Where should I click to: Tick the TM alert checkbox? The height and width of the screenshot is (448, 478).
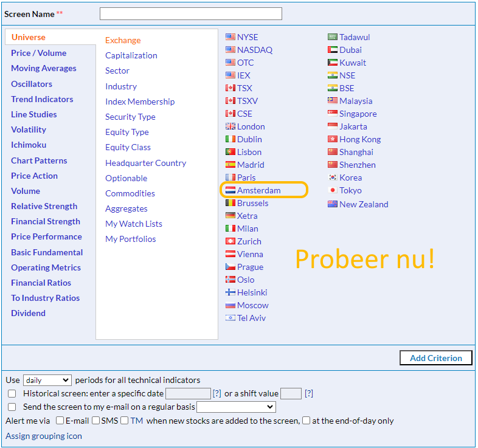125,421
